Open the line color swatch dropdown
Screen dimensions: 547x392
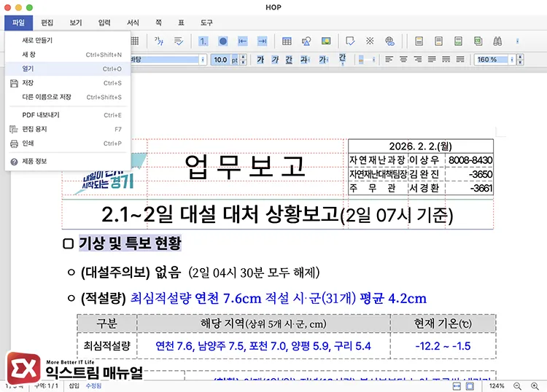point(367,60)
